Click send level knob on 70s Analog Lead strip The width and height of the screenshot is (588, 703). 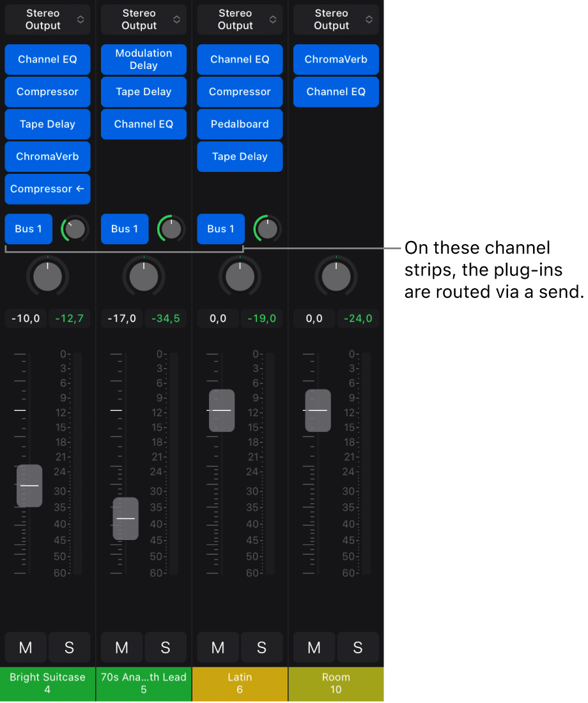[x=171, y=229]
